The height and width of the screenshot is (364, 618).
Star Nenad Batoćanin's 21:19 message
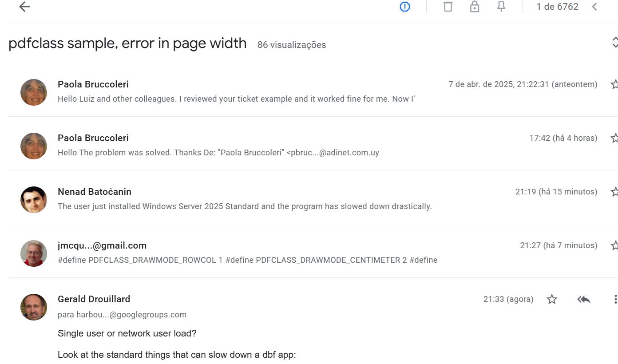click(614, 192)
